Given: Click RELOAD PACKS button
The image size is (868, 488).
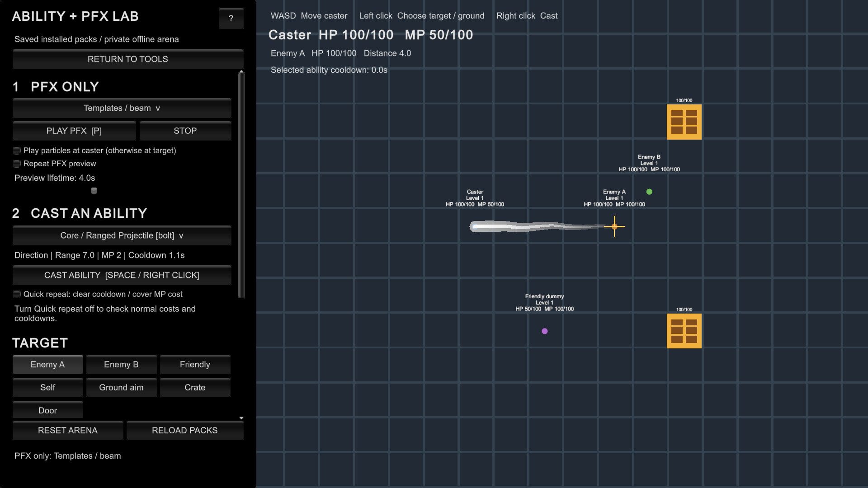Looking at the screenshot, I should coord(185,431).
